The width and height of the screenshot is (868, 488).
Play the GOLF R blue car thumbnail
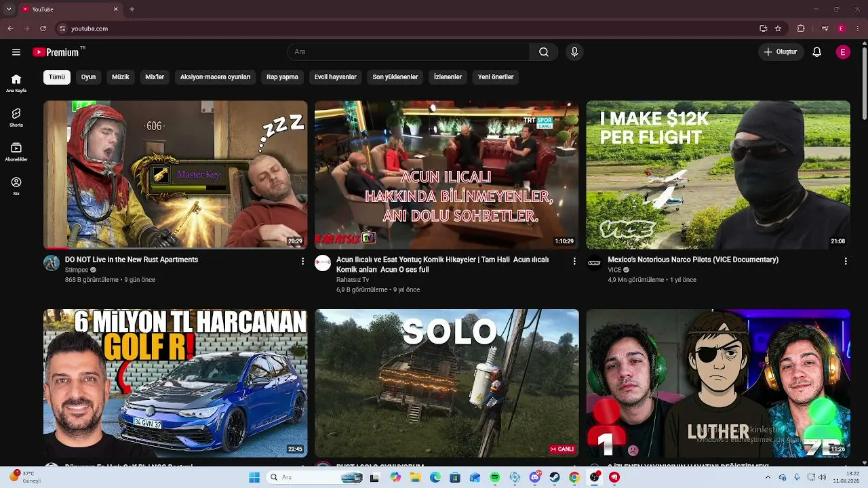click(176, 384)
